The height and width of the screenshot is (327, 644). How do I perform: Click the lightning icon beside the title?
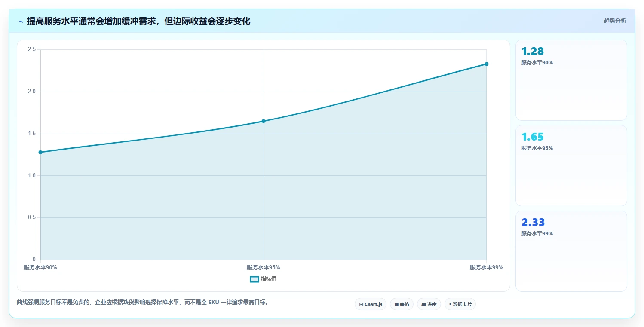20,21
